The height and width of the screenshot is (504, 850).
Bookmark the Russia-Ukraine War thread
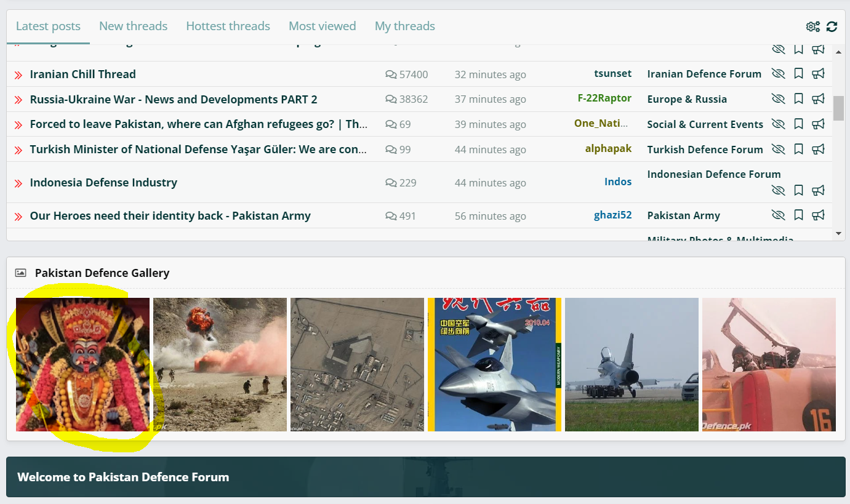[x=798, y=99]
